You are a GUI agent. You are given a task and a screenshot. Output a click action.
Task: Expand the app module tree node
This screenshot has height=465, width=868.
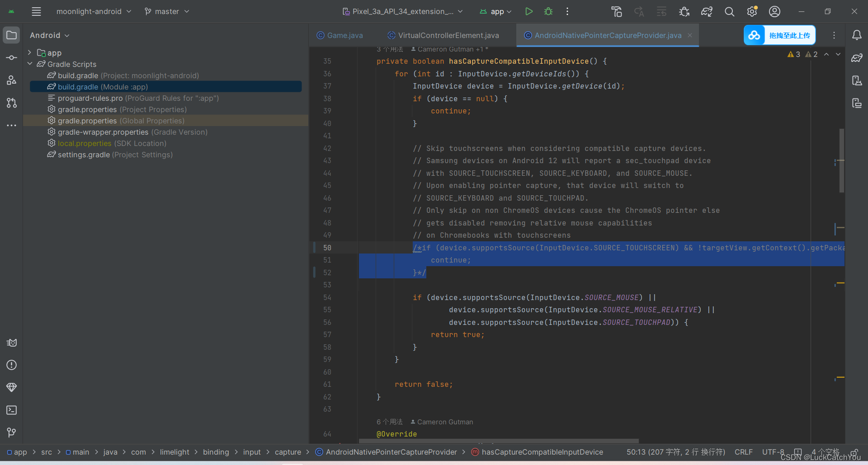[x=30, y=53]
